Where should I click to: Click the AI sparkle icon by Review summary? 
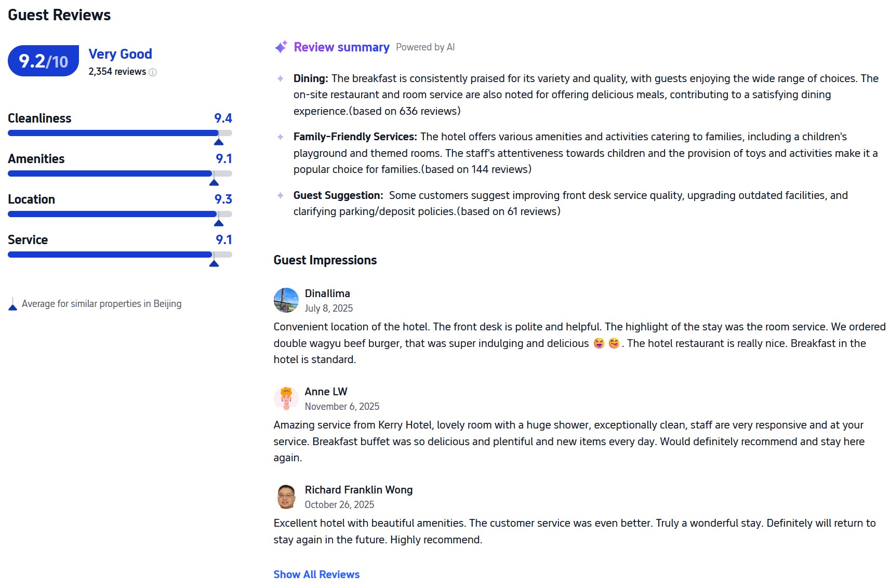click(x=281, y=47)
